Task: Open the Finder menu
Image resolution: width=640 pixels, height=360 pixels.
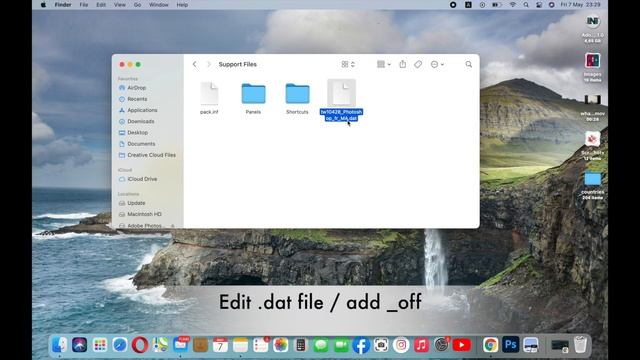Action: tap(63, 5)
